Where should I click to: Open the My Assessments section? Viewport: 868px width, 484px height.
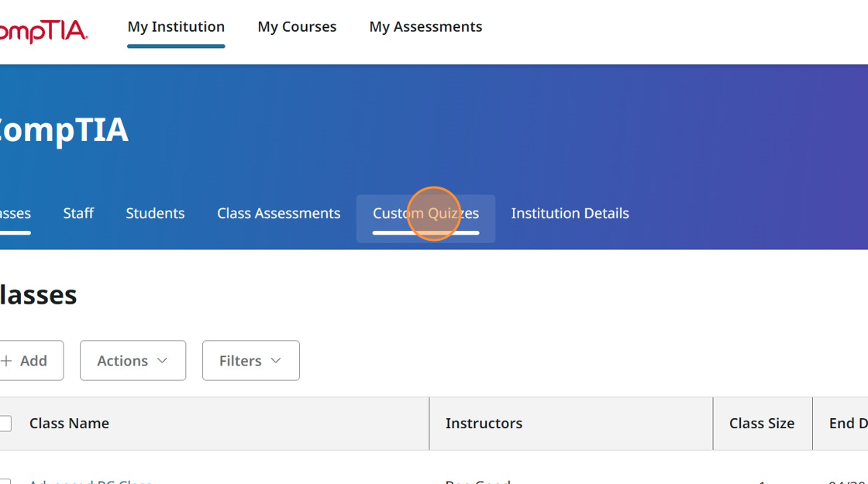425,26
